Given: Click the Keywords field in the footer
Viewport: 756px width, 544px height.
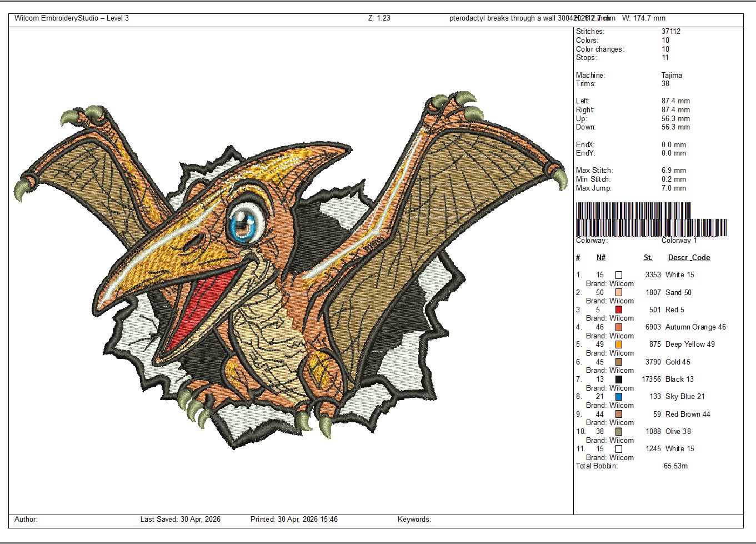Looking at the screenshot, I should pyautogui.click(x=414, y=520).
